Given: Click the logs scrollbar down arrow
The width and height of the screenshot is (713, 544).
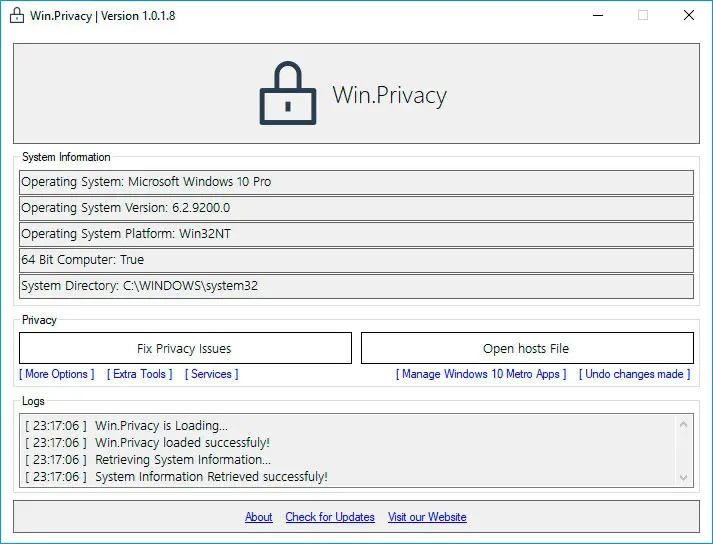Looking at the screenshot, I should 683,477.
